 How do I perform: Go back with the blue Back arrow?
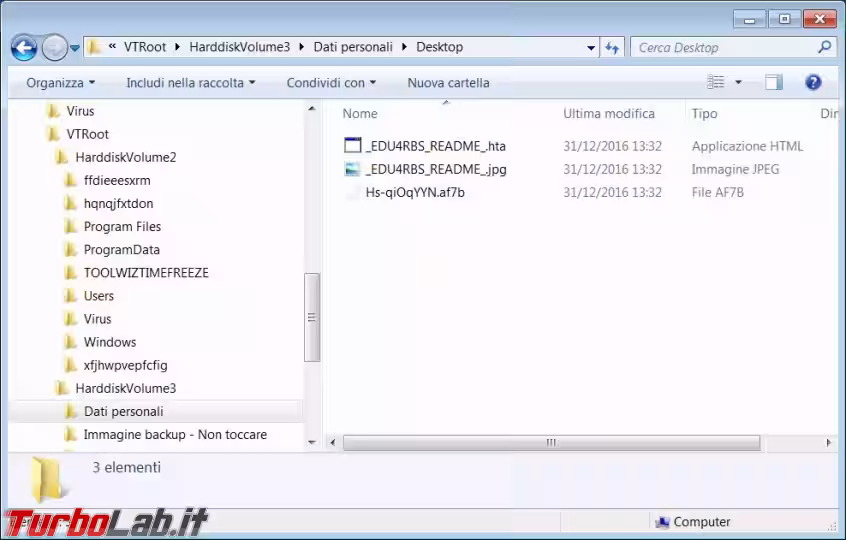pyautogui.click(x=24, y=48)
